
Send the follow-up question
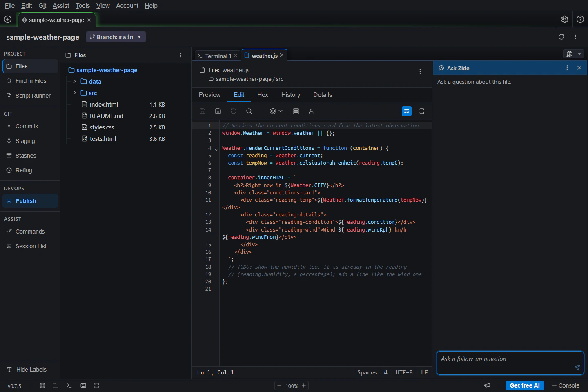coord(577,367)
